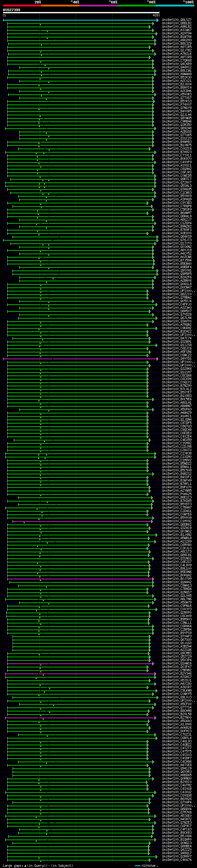Select hit label UniRef100_B5YKS3
The width and height of the screenshot is (197, 868).
[x=177, y=101]
